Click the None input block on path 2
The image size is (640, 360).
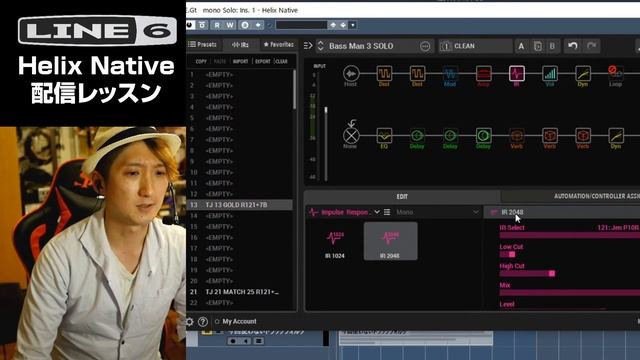351,136
